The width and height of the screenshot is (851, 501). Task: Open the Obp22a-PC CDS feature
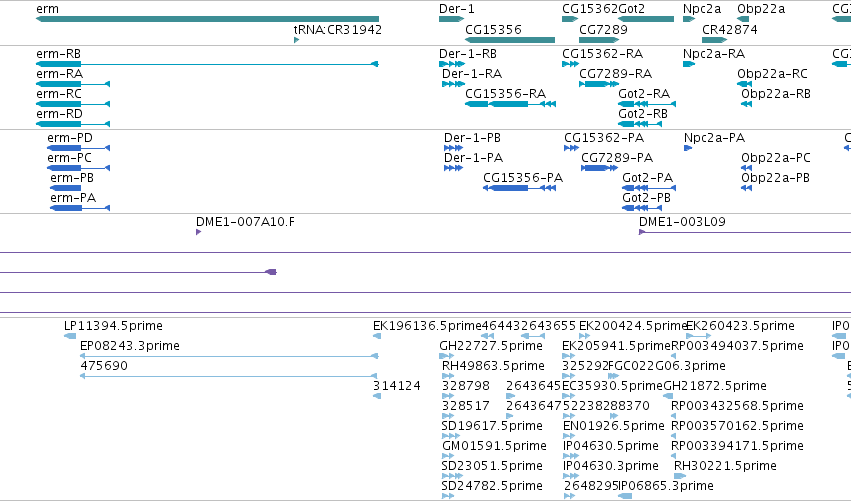click(x=746, y=168)
